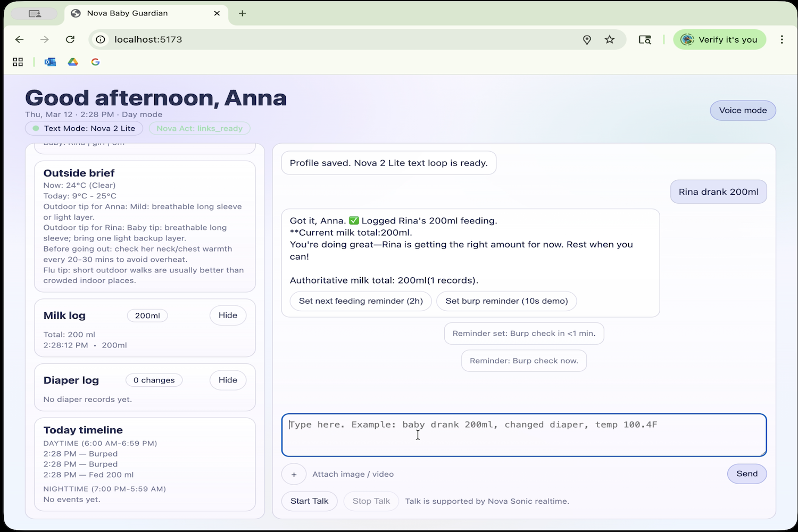Hide the Diaper log section
This screenshot has height=532, width=798.
[228, 380]
